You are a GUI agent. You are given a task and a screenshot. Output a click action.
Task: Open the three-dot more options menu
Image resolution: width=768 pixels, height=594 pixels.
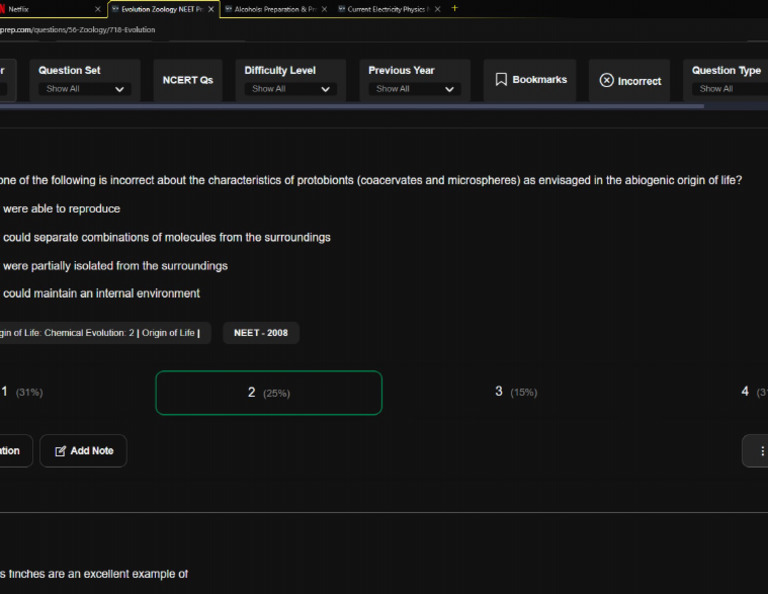(761, 451)
